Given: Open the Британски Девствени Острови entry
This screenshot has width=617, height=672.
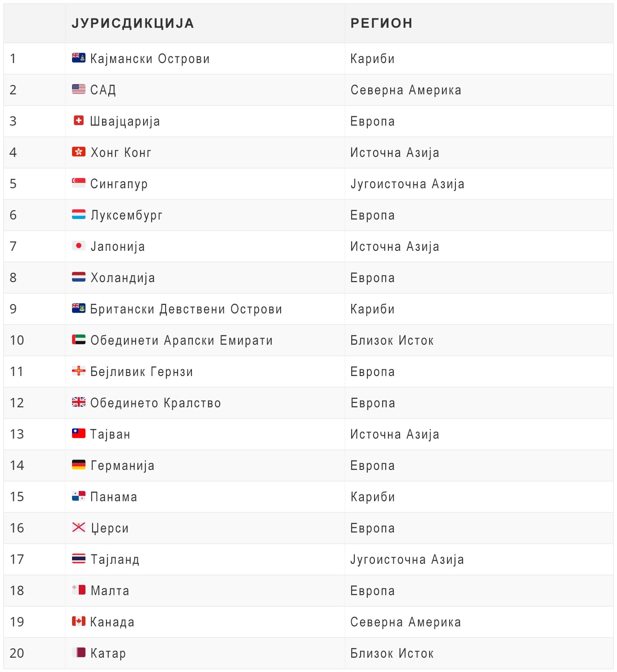Looking at the screenshot, I should click(x=186, y=309).
